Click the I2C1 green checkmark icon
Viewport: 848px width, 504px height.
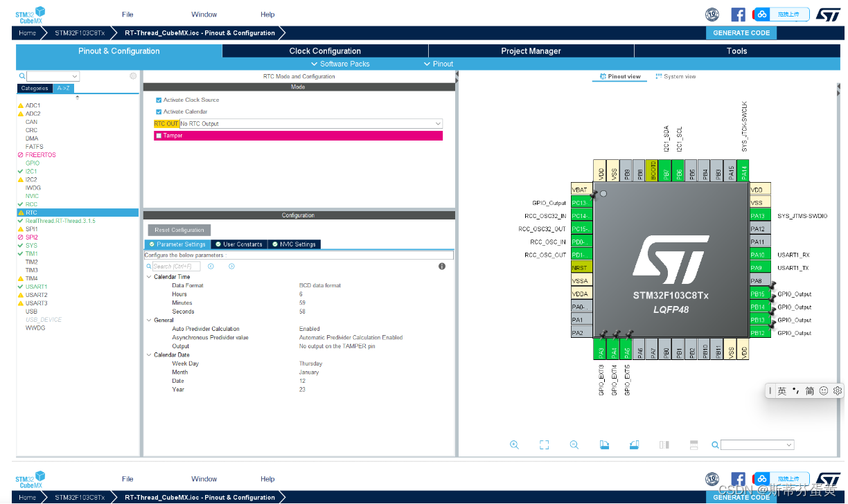tap(21, 171)
